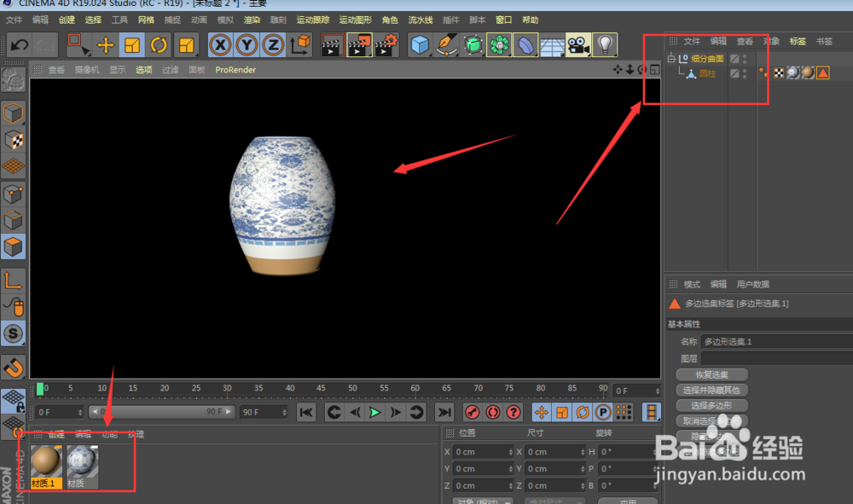Click the cone icon beside 圆柱 object
Image resolution: width=853 pixels, height=504 pixels.
tap(692, 73)
